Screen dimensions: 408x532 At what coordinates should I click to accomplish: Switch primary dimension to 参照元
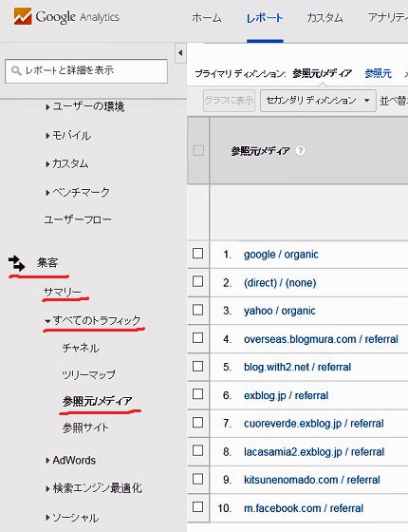pyautogui.click(x=379, y=73)
